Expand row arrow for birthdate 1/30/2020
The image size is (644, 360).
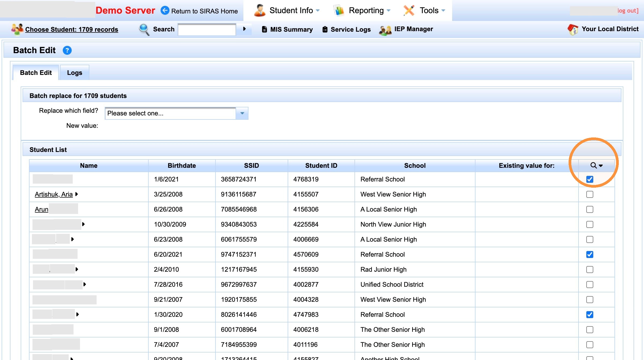pos(77,314)
